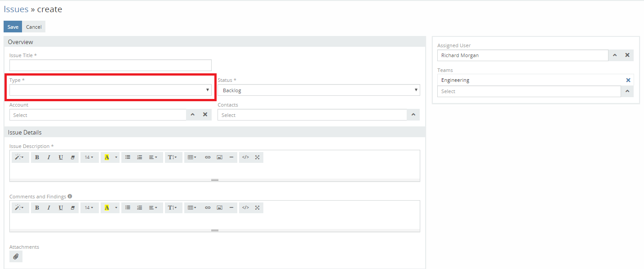Click the Issue Title input field

click(x=110, y=65)
